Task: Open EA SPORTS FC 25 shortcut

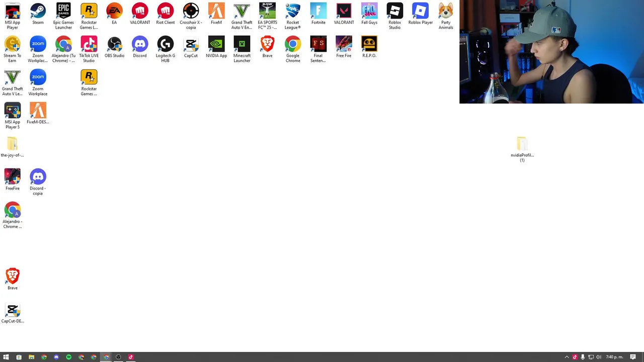Action: [x=267, y=16]
